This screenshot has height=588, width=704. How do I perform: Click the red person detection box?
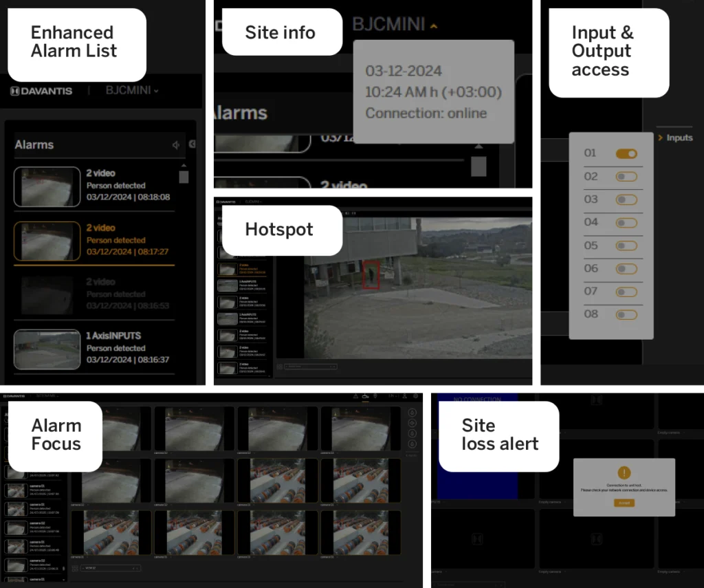tap(371, 275)
